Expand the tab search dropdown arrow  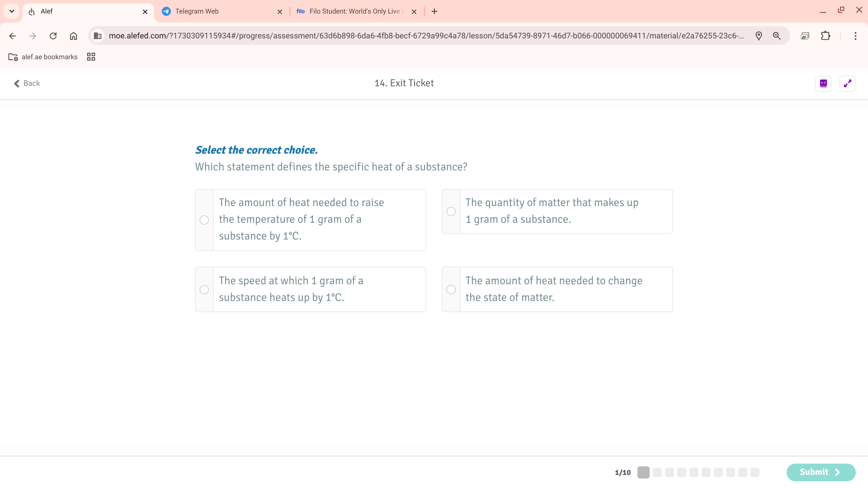tap(12, 11)
